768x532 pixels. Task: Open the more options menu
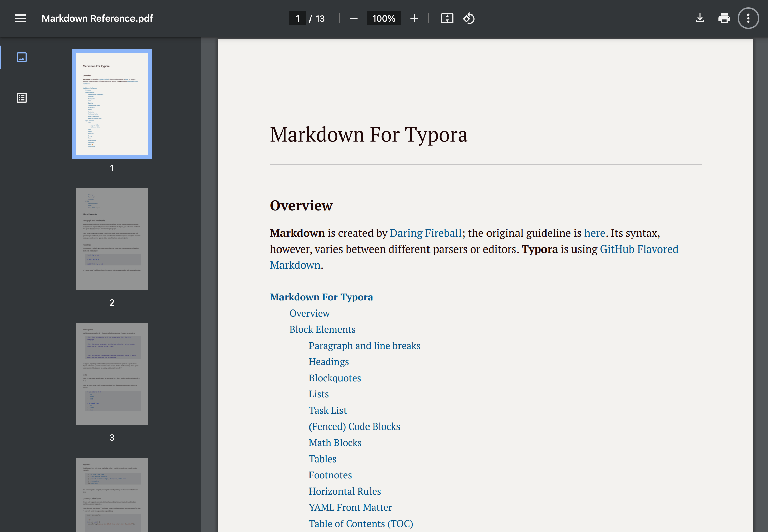748,18
